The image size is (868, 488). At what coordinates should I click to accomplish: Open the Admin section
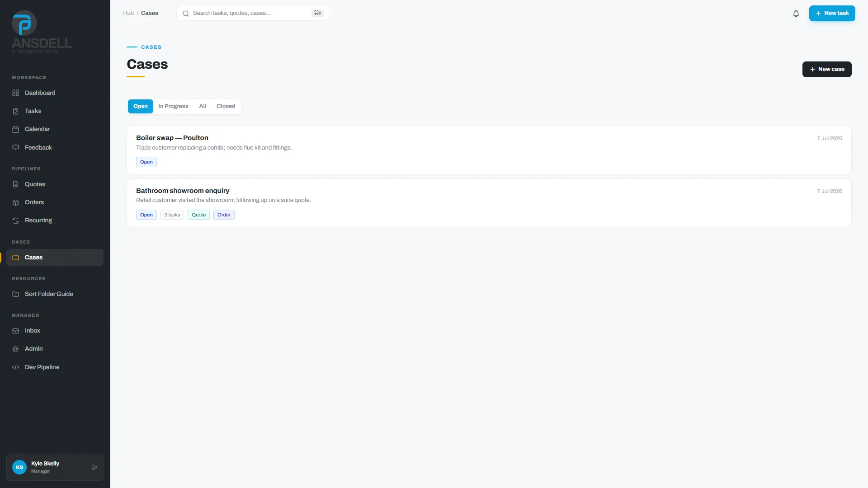(x=55, y=349)
